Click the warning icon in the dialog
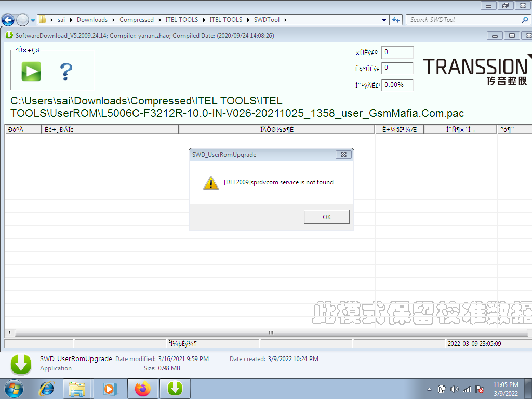532x399 pixels. [211, 183]
